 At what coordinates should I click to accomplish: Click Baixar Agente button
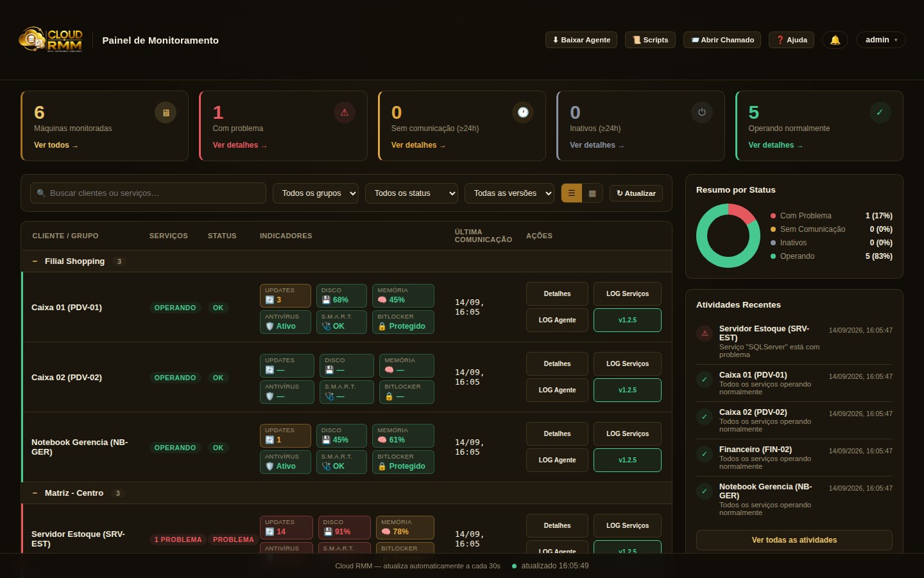coord(581,40)
